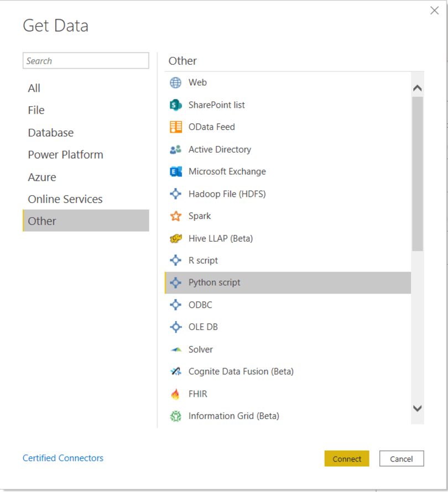This screenshot has height=492, width=448.
Task: Choose the Microsoft Exchange text
Action: [x=227, y=171]
